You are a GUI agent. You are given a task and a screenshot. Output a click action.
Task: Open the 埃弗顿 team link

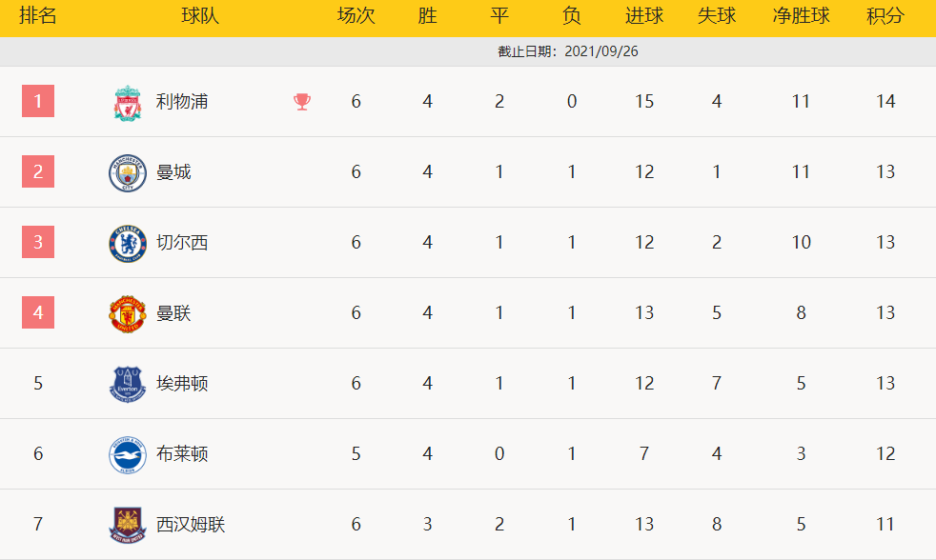[182, 384]
